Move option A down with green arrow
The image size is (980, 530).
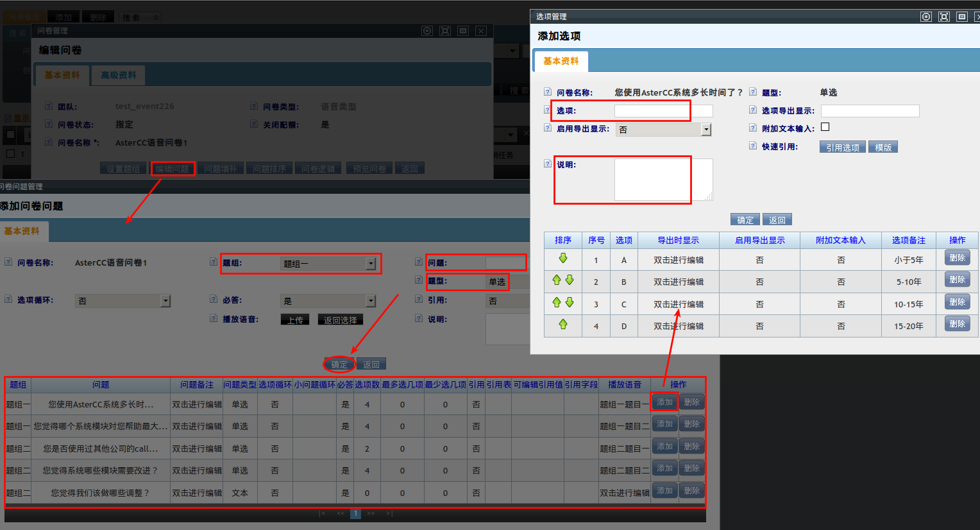(x=563, y=258)
